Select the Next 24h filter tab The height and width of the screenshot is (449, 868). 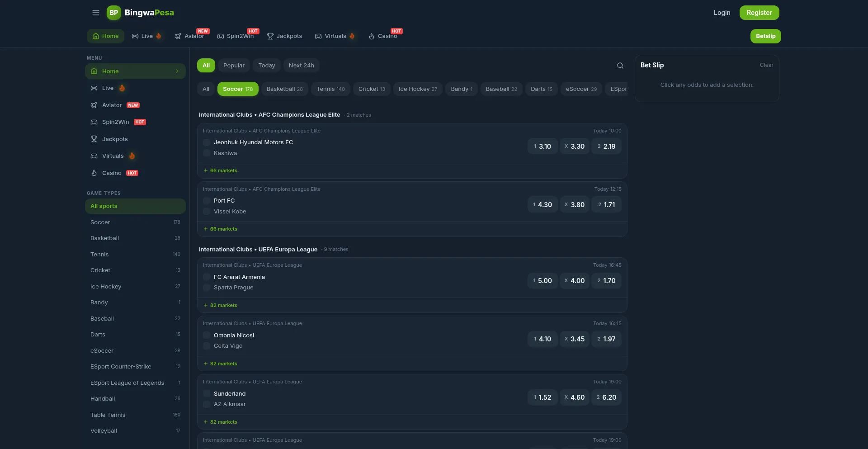point(302,66)
